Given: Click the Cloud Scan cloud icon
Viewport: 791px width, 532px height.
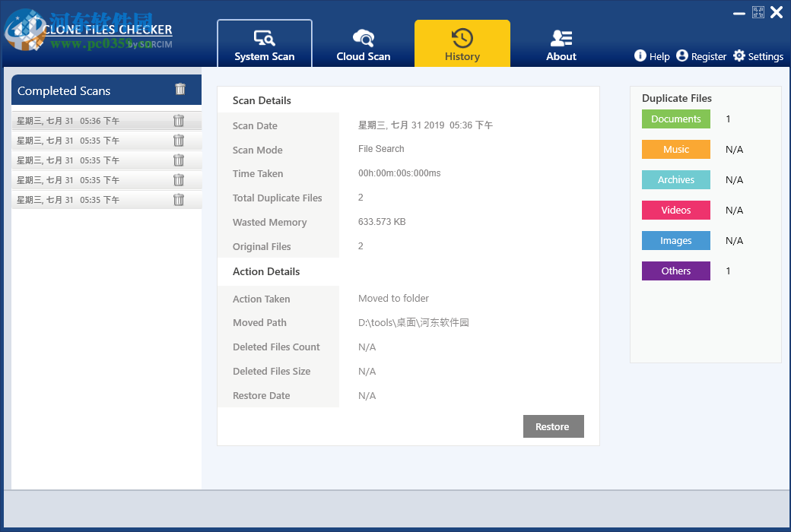Looking at the screenshot, I should click(x=363, y=35).
